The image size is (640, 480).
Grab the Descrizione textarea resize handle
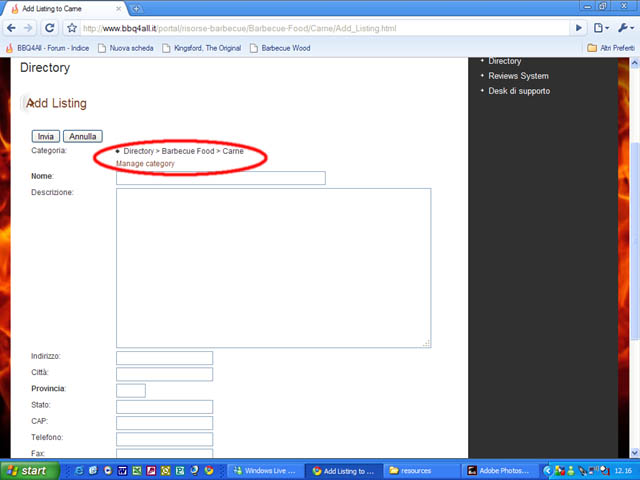(427, 344)
